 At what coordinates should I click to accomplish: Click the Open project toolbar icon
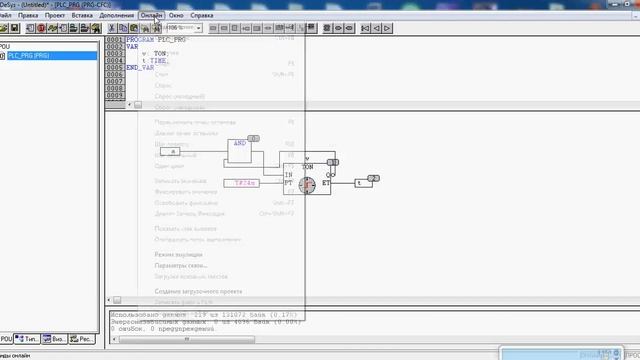click(x=4, y=28)
